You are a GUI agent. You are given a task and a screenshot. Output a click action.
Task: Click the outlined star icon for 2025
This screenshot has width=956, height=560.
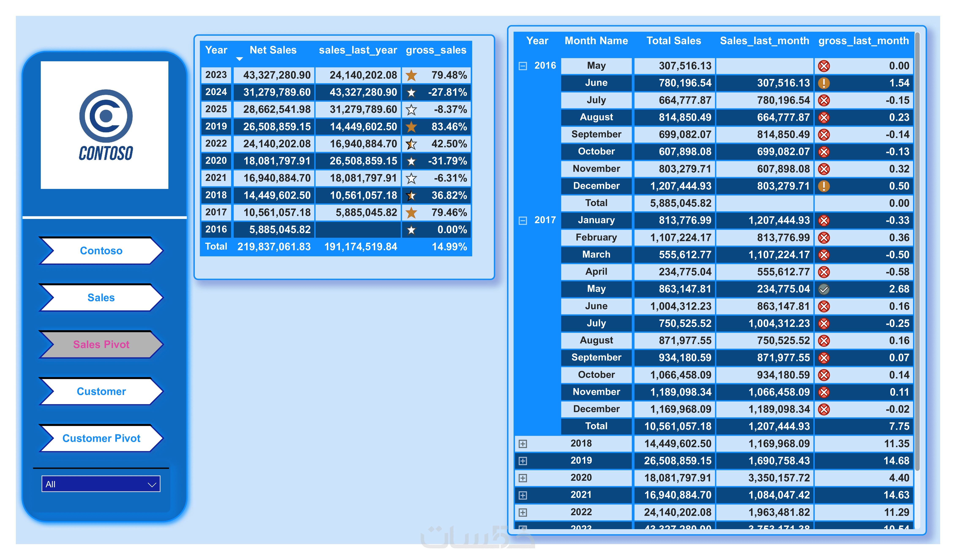click(x=411, y=110)
